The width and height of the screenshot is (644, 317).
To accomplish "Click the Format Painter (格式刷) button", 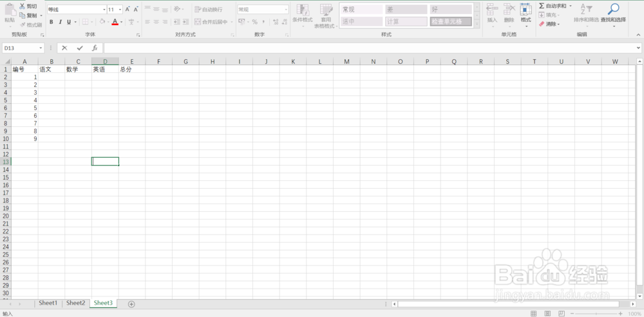I will coord(31,24).
